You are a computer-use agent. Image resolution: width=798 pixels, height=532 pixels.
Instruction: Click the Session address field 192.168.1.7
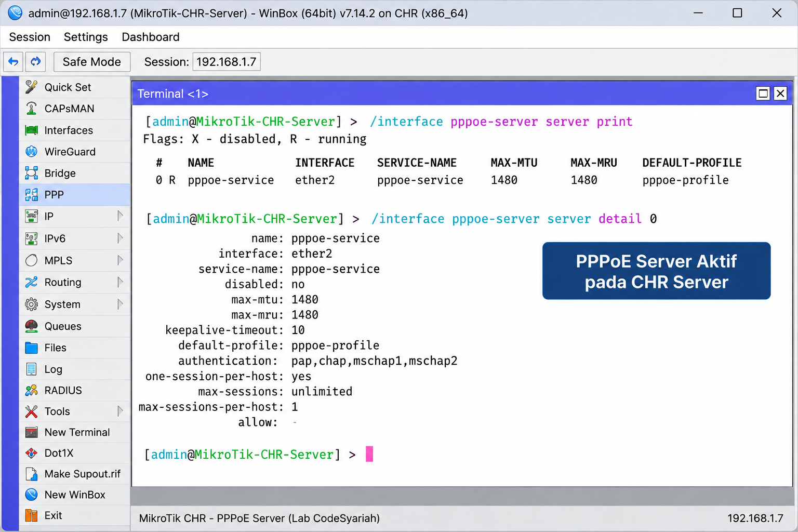[x=227, y=62]
